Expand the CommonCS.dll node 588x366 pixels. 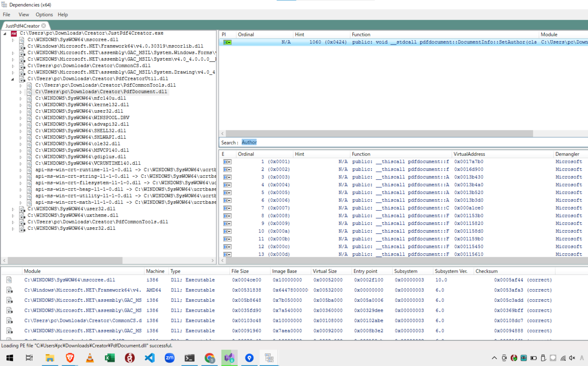(14, 65)
